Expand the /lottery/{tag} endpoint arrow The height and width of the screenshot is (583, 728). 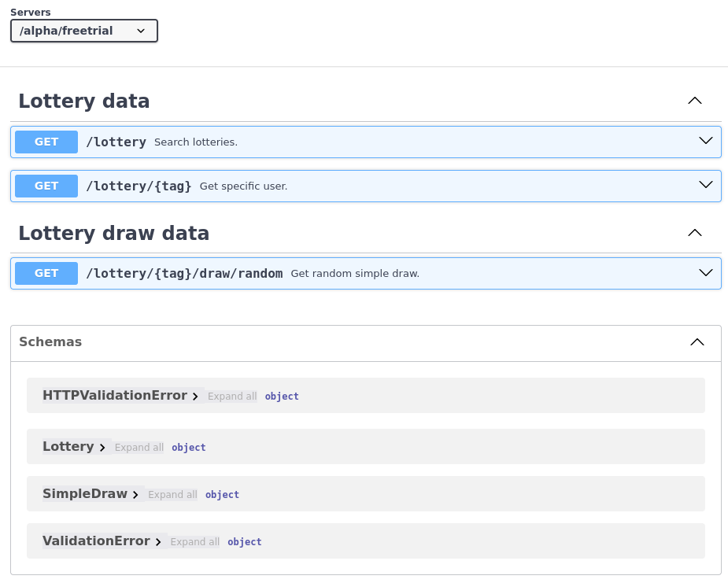(705, 185)
